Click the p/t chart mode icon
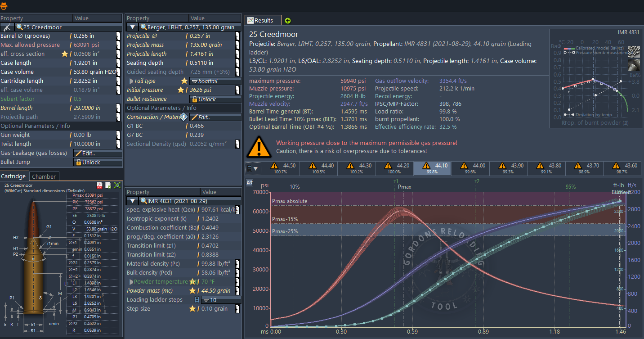This screenshot has height=339, width=644. (250, 183)
